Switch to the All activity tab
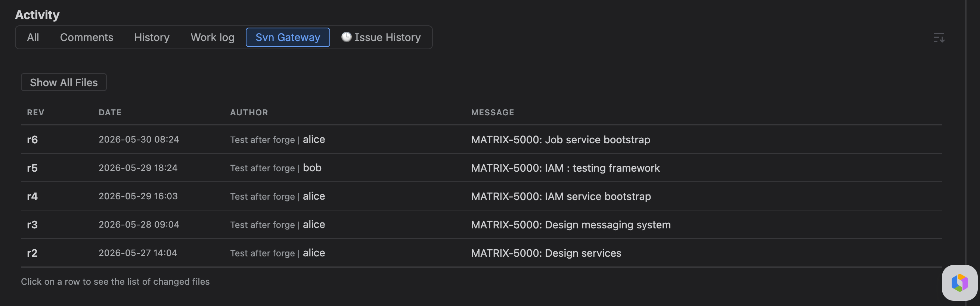The height and width of the screenshot is (306, 980). (33, 37)
